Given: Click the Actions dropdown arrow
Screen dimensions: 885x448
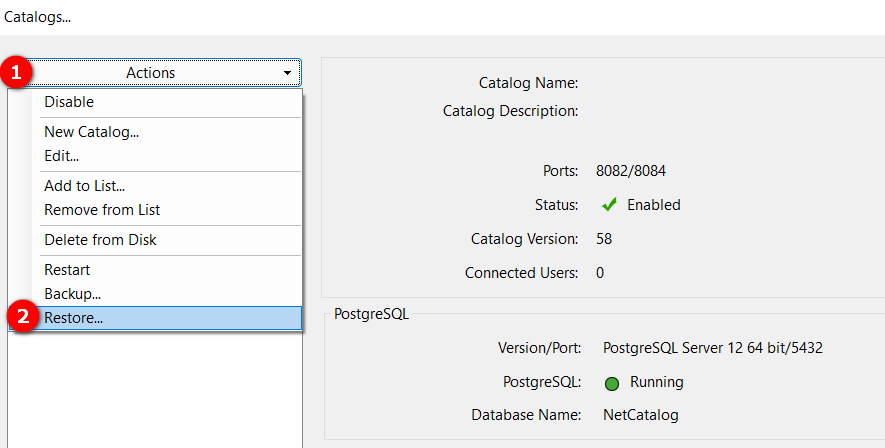Looking at the screenshot, I should click(x=288, y=74).
